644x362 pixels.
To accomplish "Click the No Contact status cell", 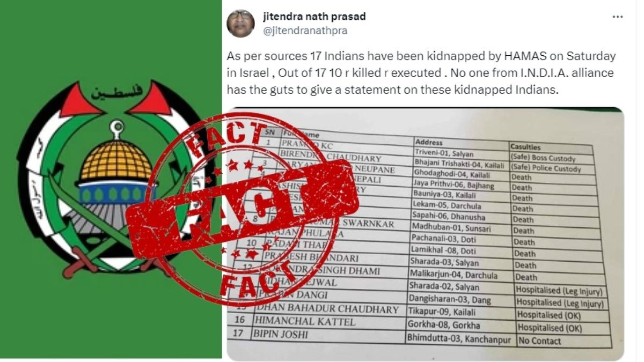I will coord(539,341).
